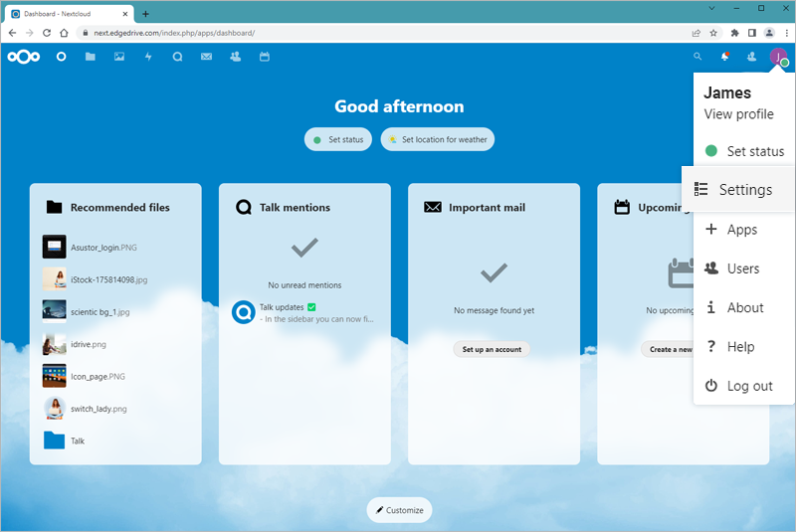The width and height of the screenshot is (796, 532).
Task: Choose Set status in user menu
Action: [743, 150]
